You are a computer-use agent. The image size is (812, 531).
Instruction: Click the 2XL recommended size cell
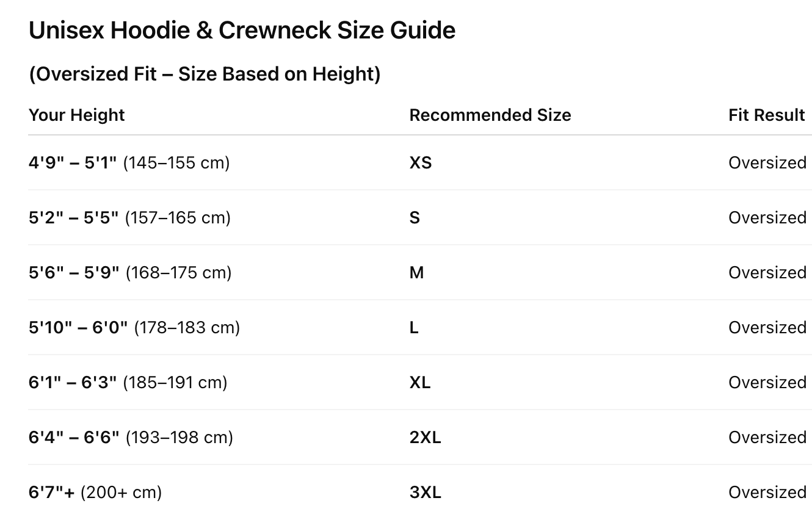425,438
